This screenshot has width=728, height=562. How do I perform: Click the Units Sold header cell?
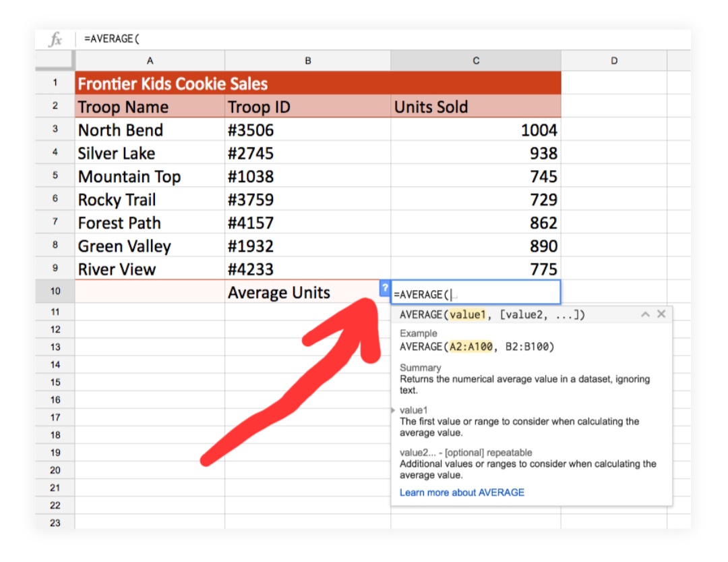475,107
